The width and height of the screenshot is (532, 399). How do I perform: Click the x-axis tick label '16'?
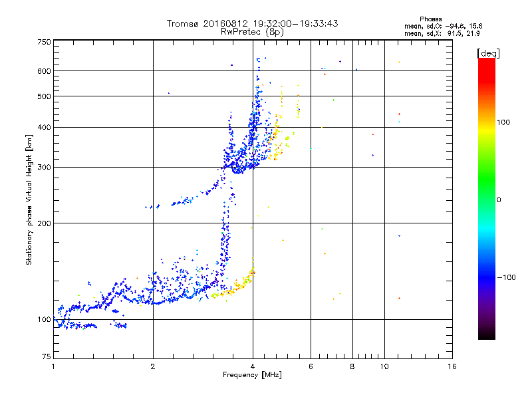(452, 366)
